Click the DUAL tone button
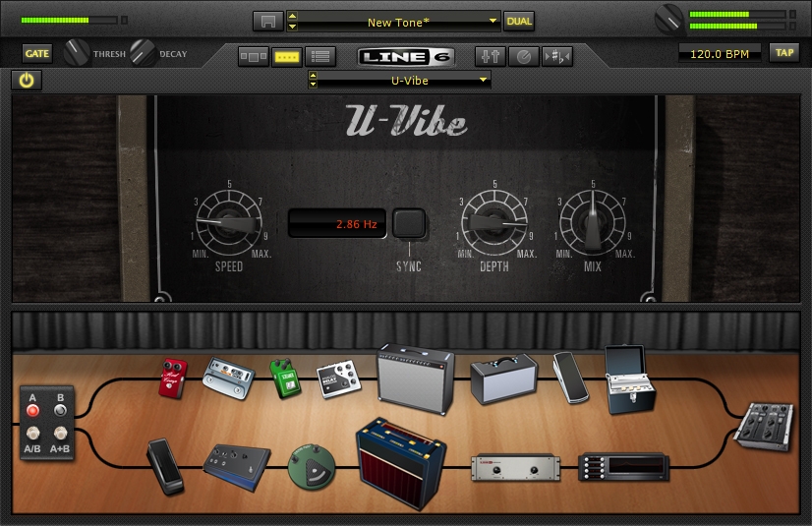Viewport: 812px width, 526px height. [519, 22]
